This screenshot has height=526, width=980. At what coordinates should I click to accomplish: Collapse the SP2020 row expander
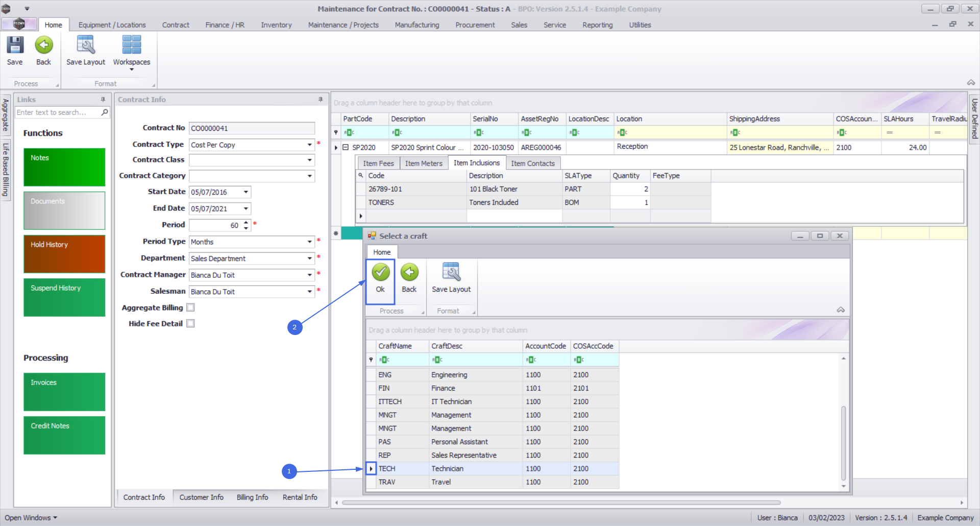click(x=346, y=148)
